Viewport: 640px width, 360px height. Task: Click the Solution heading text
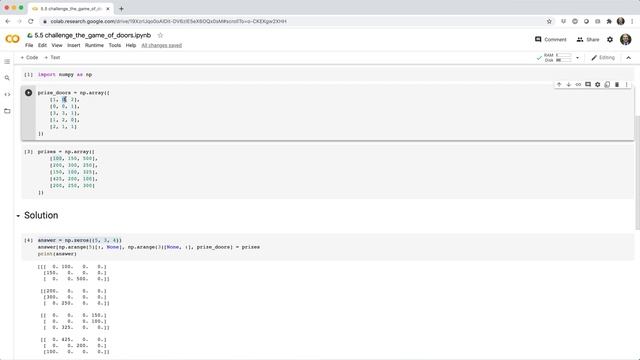[41, 216]
